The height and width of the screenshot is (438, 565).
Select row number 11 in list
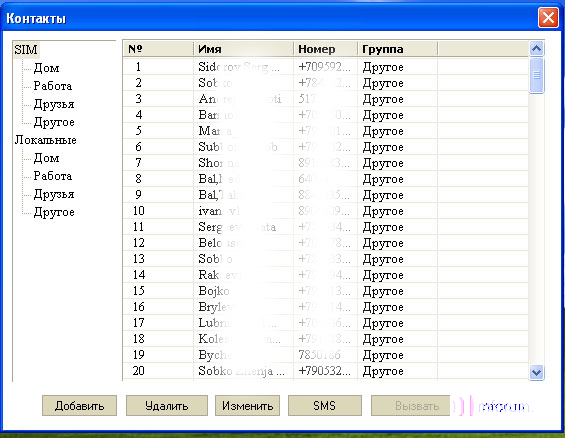tap(325, 227)
